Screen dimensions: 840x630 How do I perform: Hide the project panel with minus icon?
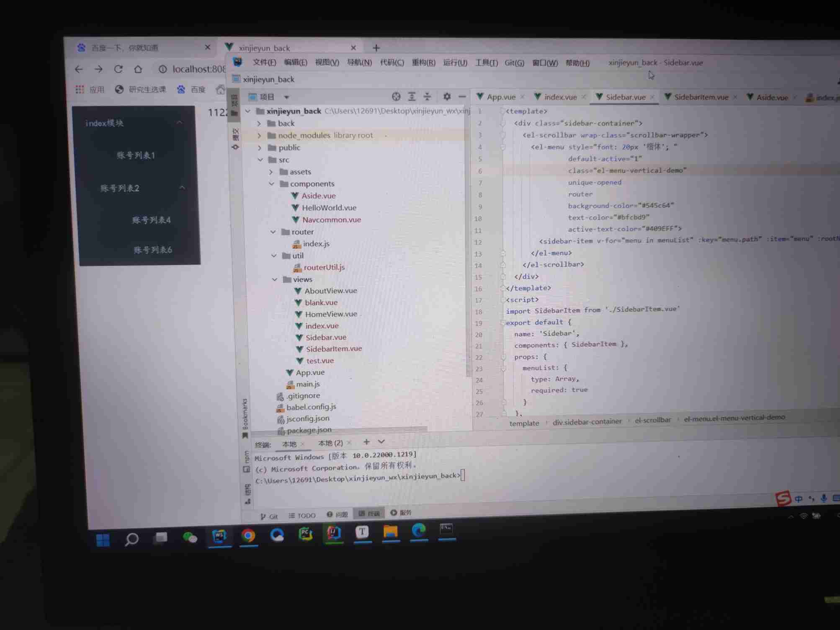462,97
